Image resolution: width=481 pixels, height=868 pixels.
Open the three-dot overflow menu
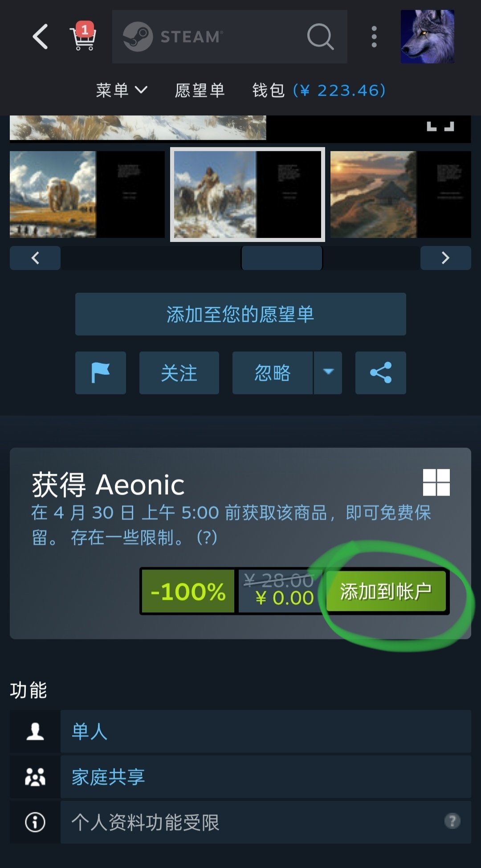point(374,37)
